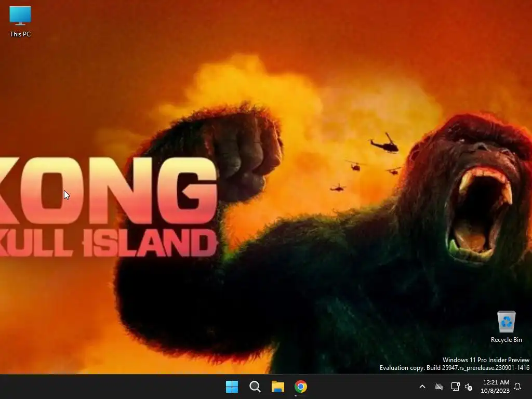Viewport: 532px width, 399px height.
Task: Open taskbar Search
Action: pos(255,387)
